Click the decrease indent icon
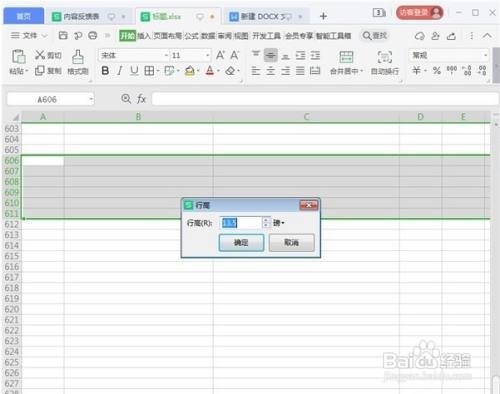The width and height of the screenshot is (500, 394). click(300, 55)
